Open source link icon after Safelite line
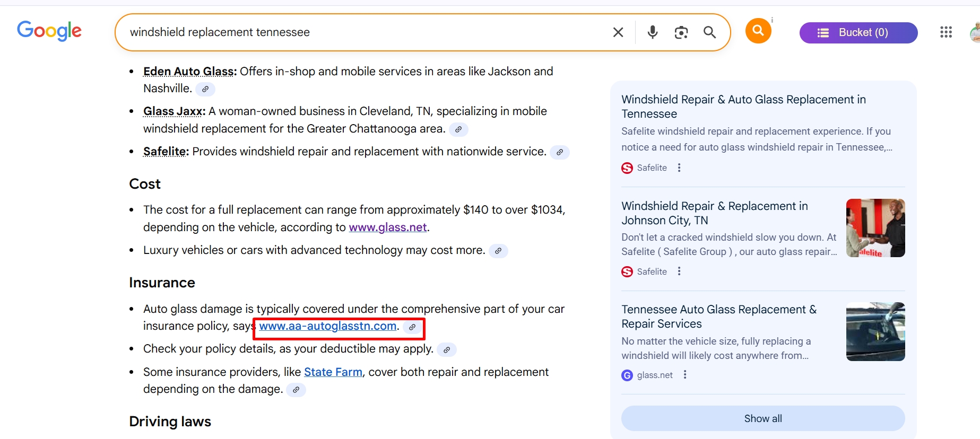Viewport: 980px width, 439px height. (x=560, y=152)
